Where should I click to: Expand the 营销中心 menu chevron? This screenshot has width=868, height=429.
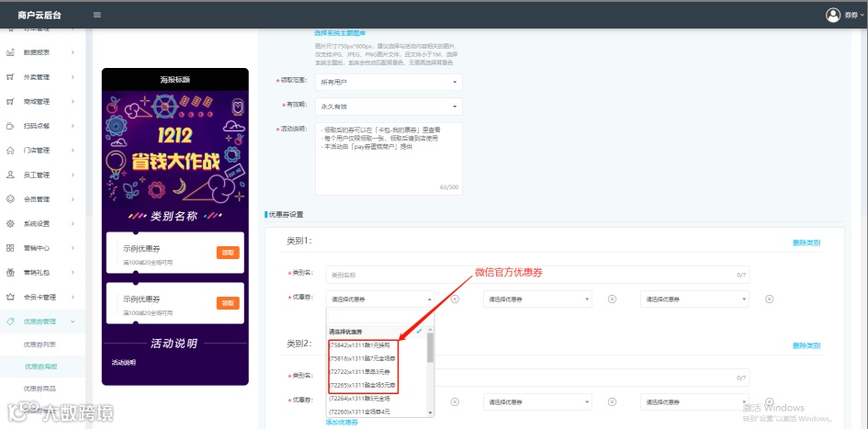click(x=73, y=248)
